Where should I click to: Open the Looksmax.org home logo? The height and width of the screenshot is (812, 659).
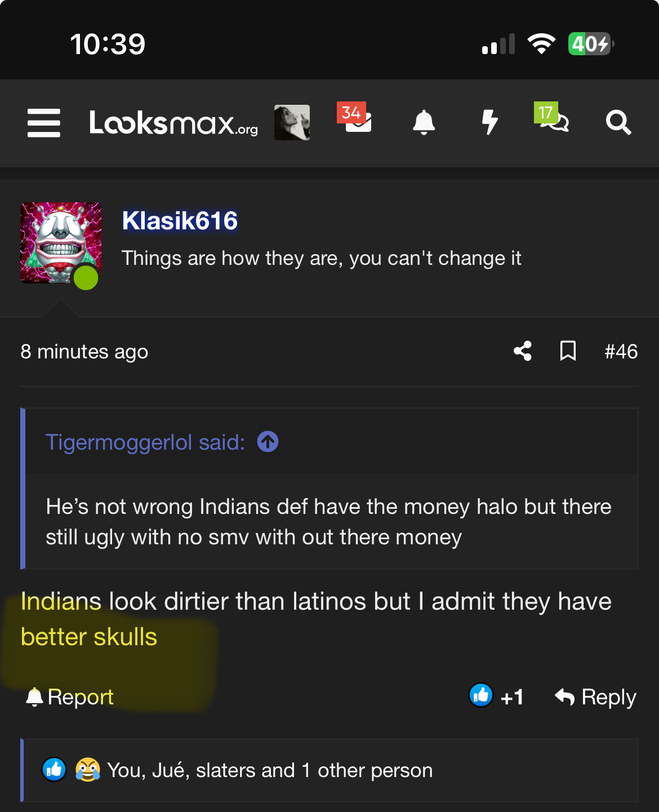pos(173,123)
